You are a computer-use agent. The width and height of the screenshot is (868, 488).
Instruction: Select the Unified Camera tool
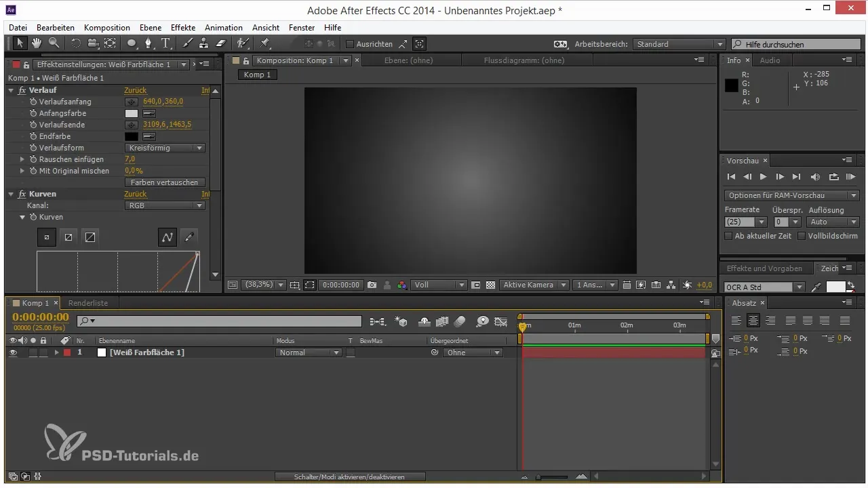[92, 43]
